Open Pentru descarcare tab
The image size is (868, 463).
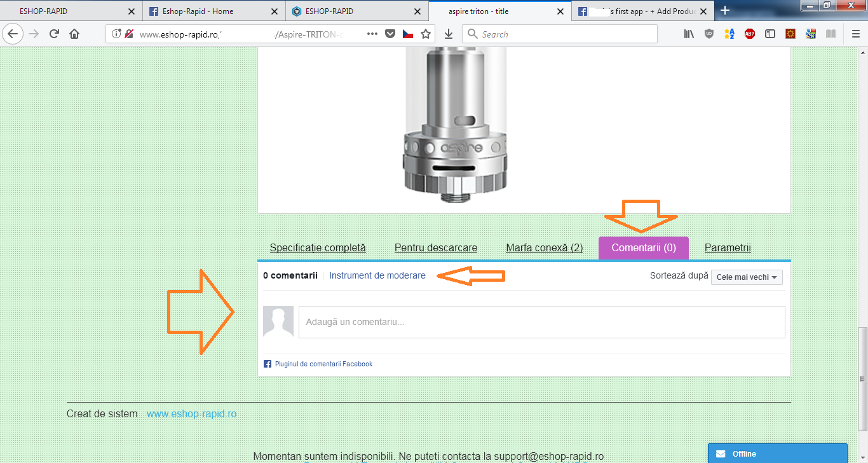(436, 248)
